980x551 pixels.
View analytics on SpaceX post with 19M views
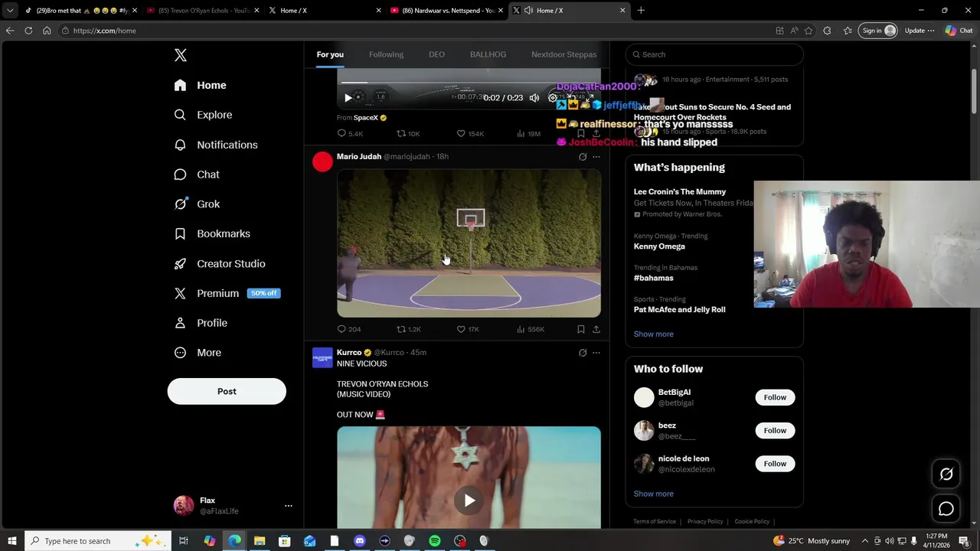click(528, 133)
